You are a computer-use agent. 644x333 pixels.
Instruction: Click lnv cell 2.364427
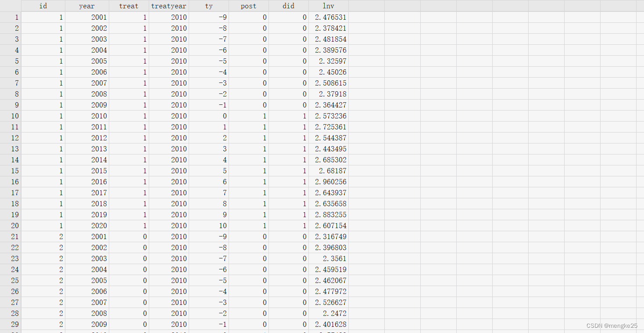tap(329, 105)
